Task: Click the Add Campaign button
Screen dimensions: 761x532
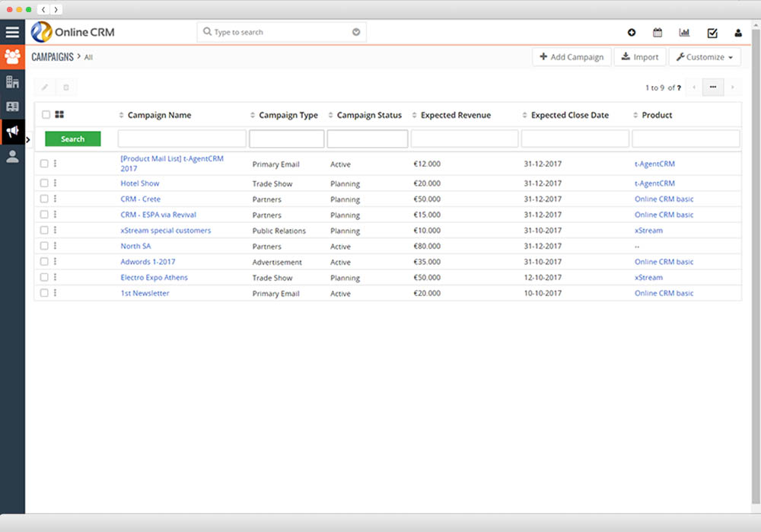Action: coord(572,57)
